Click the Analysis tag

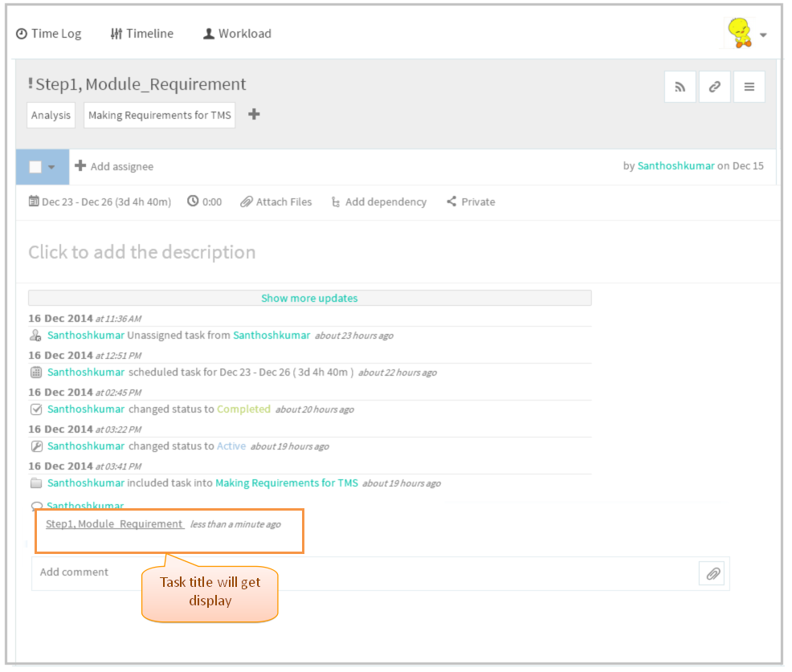click(x=51, y=115)
